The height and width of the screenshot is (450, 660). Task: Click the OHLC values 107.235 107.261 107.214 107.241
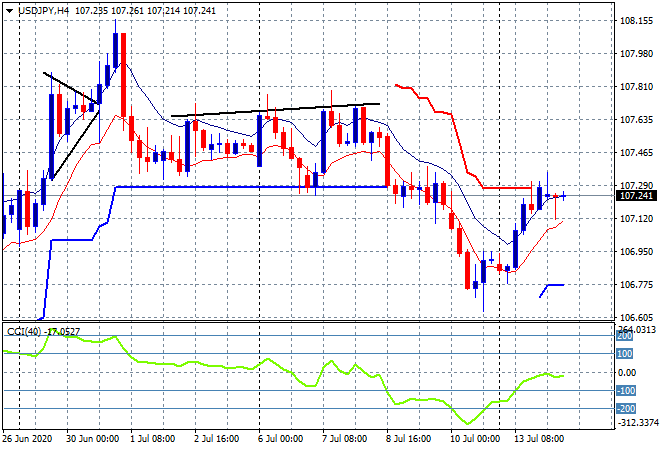(x=145, y=11)
